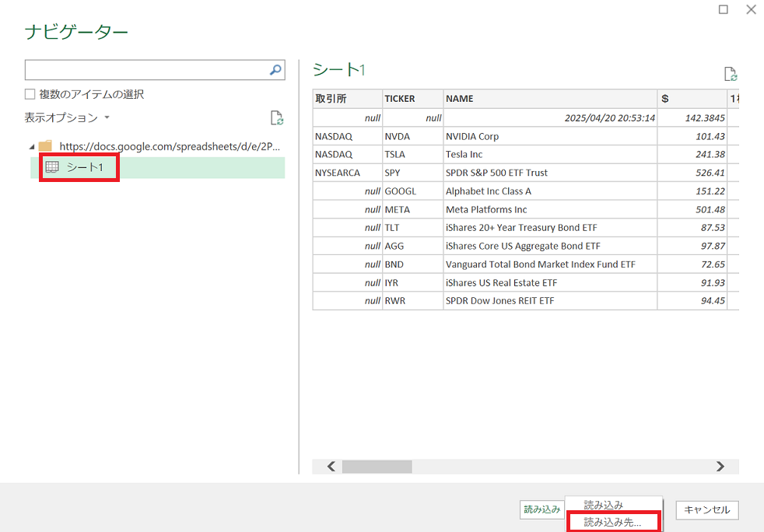Click the GOOGL ticker cell
Screen dimensions: 764x532
tap(412, 191)
